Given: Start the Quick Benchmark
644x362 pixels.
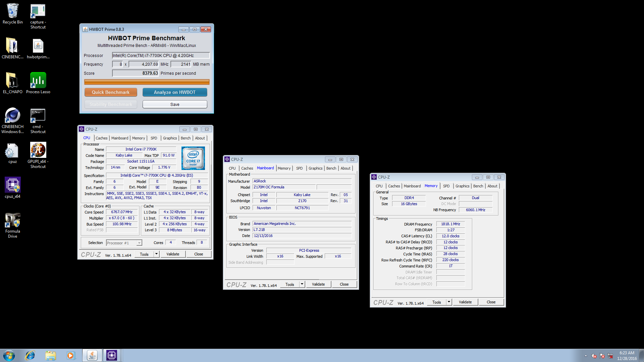Looking at the screenshot, I should (x=111, y=92).
